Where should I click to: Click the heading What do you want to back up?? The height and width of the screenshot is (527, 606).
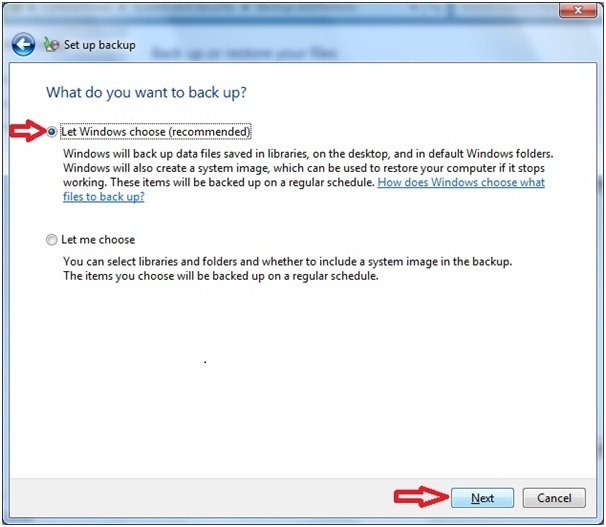[x=146, y=93]
